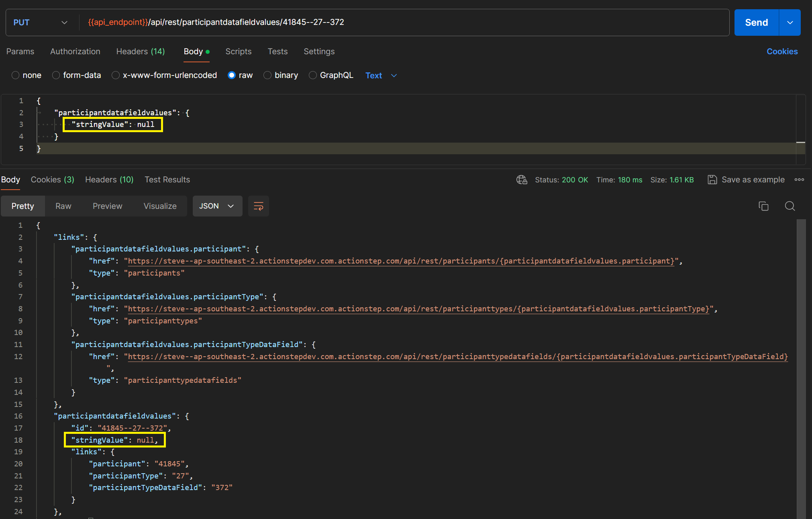The image size is (812, 519).
Task: Select the Pretty view button
Action: [x=23, y=206]
